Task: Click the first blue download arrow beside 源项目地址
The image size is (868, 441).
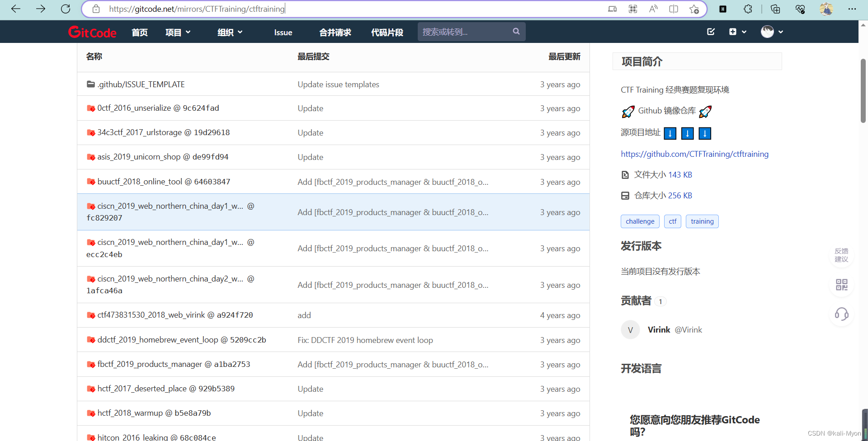Action: pos(670,133)
